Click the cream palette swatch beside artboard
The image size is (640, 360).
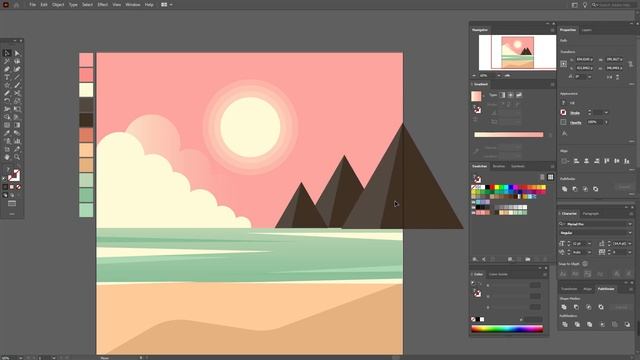[x=86, y=90]
